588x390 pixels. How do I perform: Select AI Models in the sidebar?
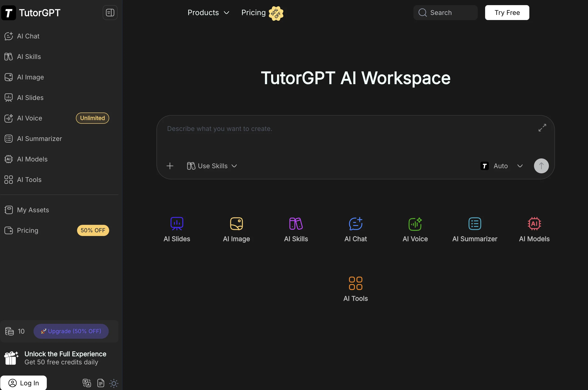pos(59,159)
